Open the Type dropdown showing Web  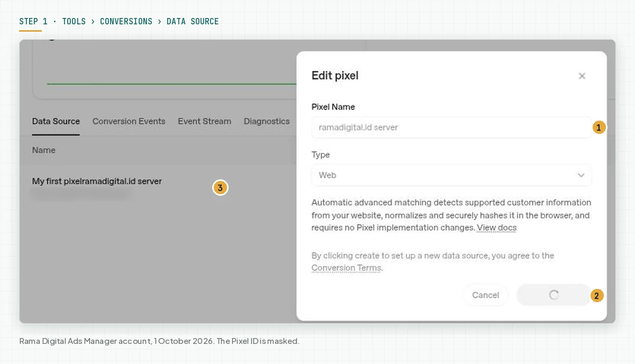(x=451, y=175)
